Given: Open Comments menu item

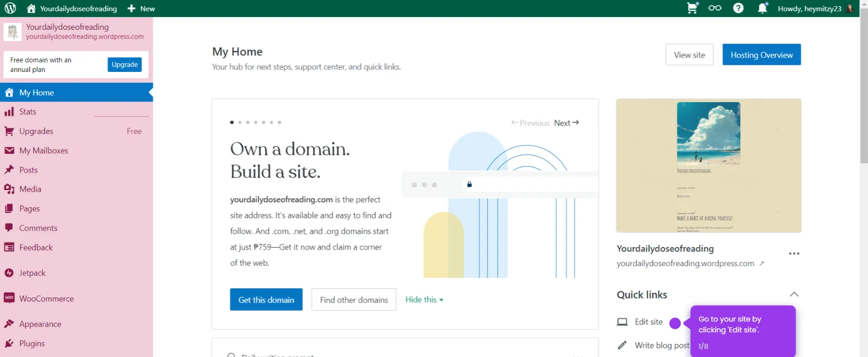Looking at the screenshot, I should coord(77,228).
